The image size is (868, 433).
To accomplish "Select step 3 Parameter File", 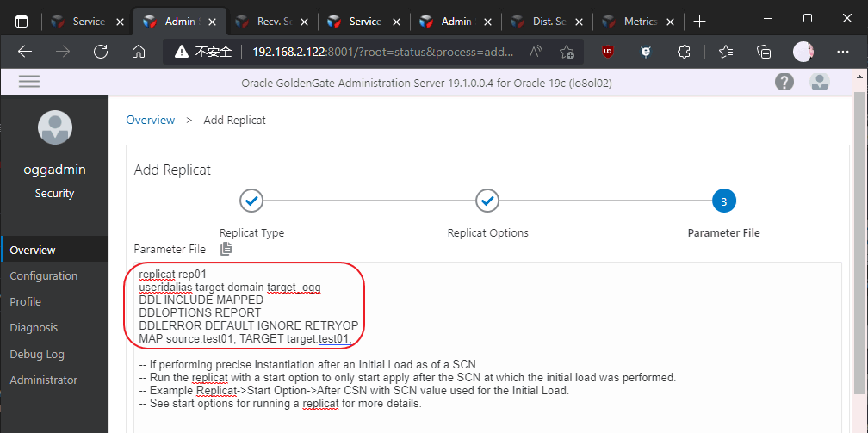I will [x=724, y=201].
